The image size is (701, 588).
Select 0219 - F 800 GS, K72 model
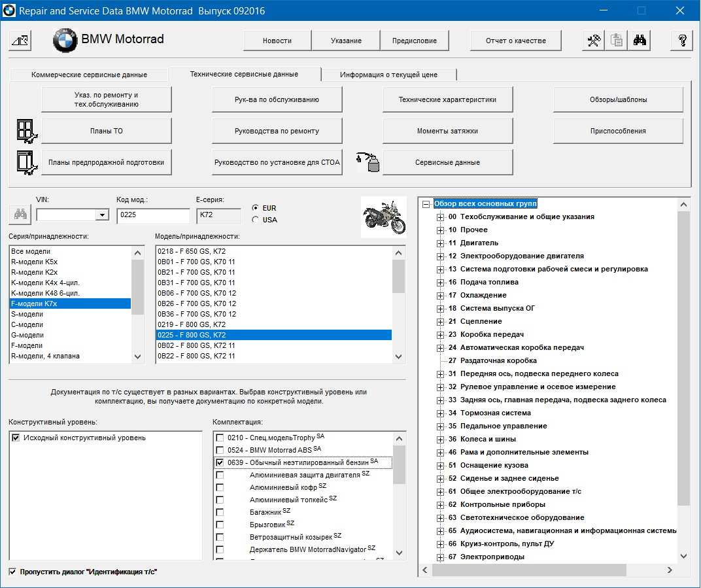(x=273, y=324)
